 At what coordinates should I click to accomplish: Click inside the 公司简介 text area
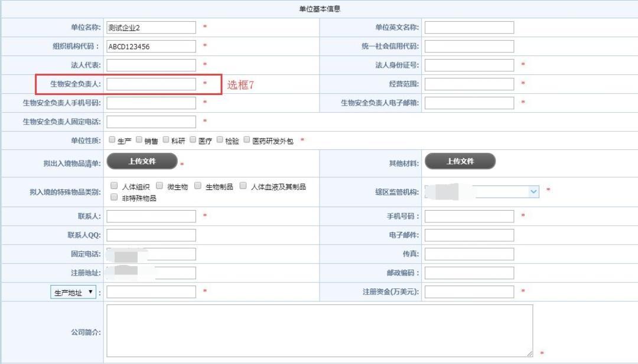click(319, 330)
